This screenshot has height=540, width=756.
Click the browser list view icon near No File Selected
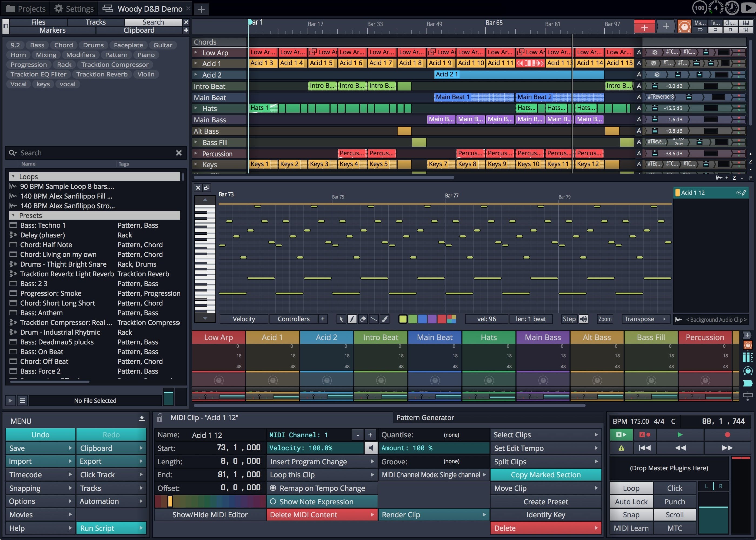click(x=22, y=401)
